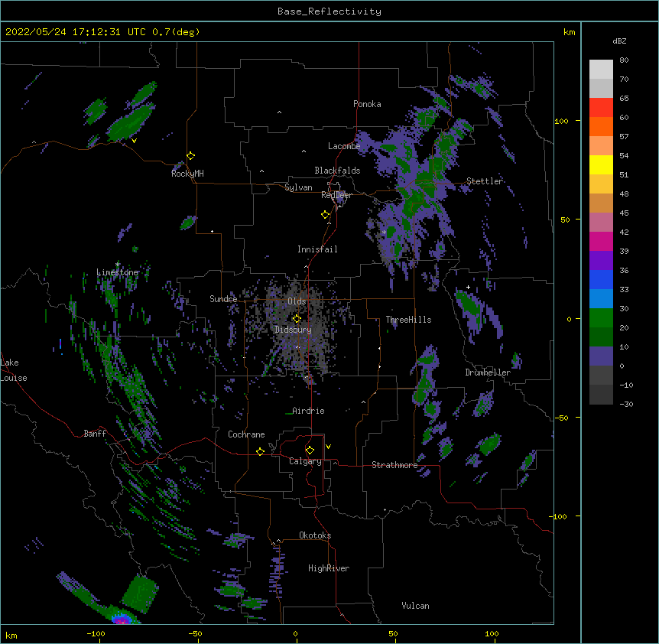Click the ThreeHills city label
659x644 pixels.
coord(408,320)
